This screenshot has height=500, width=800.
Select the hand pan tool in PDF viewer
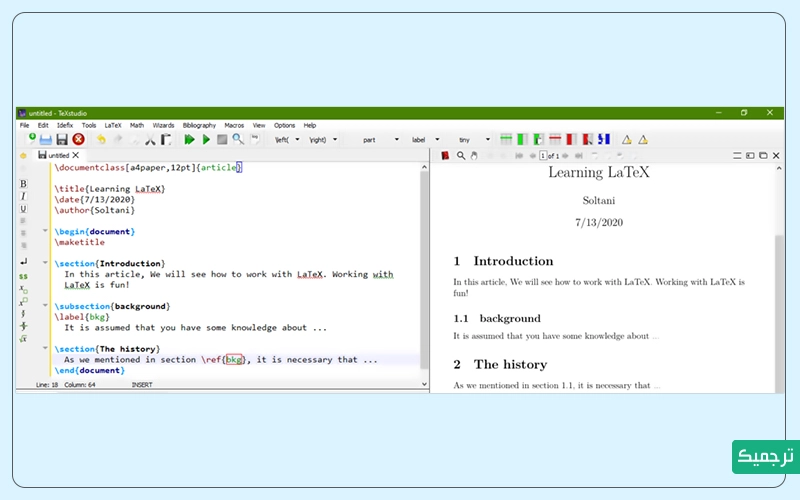pyautogui.click(x=475, y=156)
